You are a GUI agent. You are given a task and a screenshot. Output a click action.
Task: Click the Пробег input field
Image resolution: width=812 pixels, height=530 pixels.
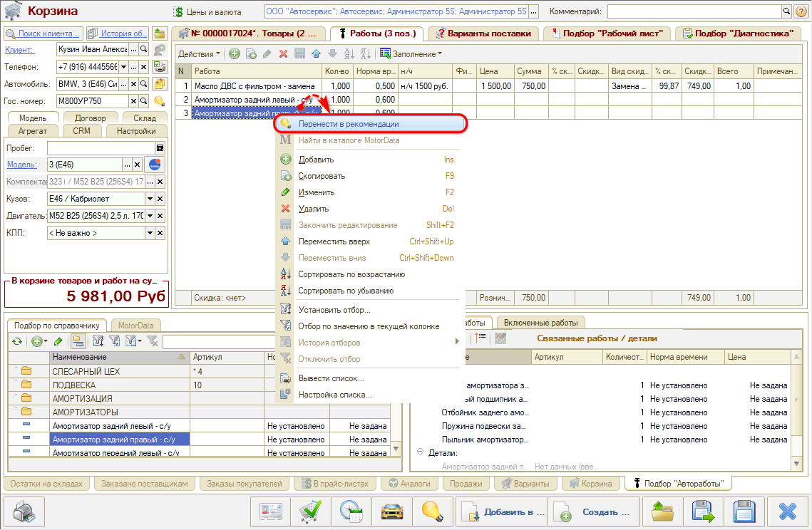click(101, 148)
